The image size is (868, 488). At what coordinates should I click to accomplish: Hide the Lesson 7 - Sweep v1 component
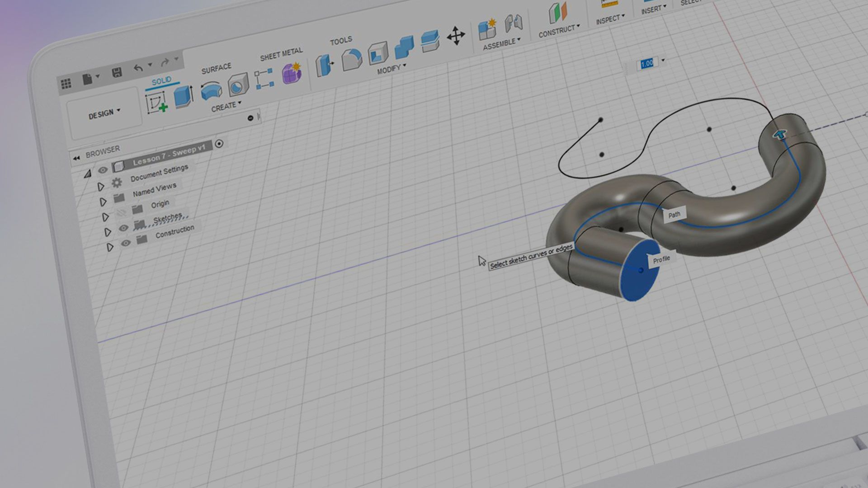pos(103,169)
